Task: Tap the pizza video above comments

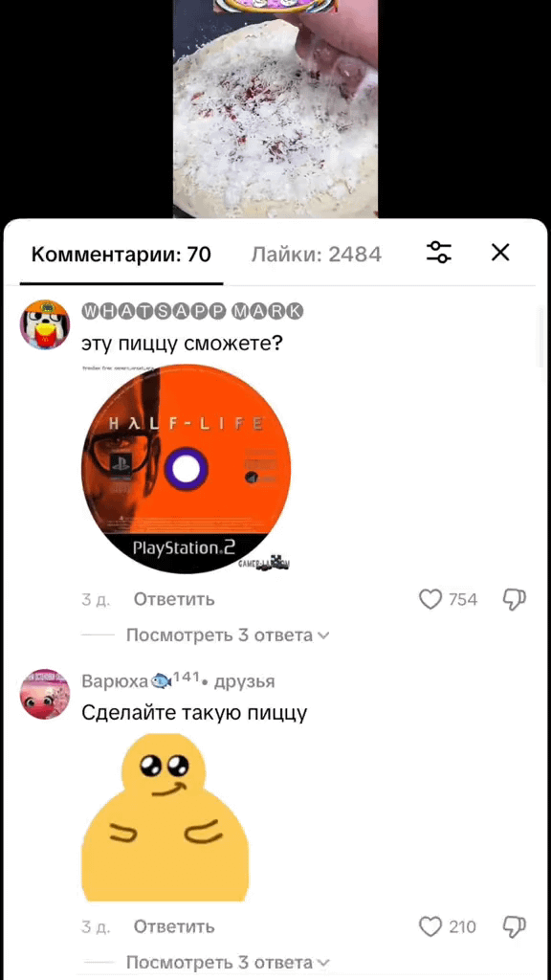Action: point(275,109)
